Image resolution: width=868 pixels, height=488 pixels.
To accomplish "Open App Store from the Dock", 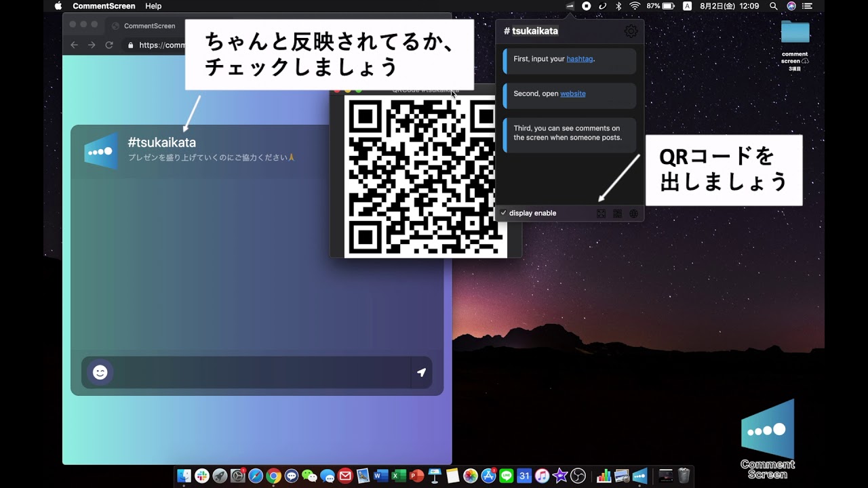I will (x=488, y=476).
